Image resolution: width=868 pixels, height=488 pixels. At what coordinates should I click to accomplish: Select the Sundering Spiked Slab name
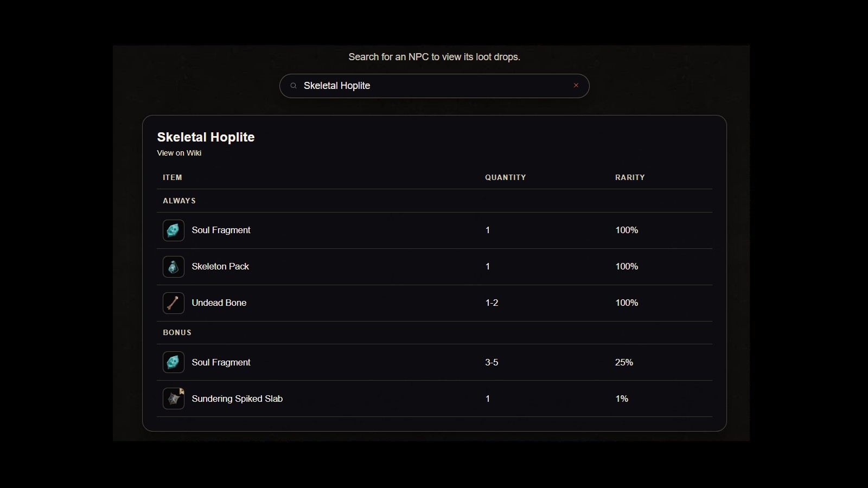point(237,399)
